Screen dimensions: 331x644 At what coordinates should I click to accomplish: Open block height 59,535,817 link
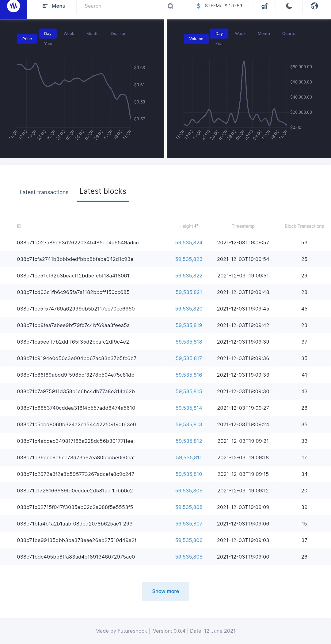coord(189,358)
